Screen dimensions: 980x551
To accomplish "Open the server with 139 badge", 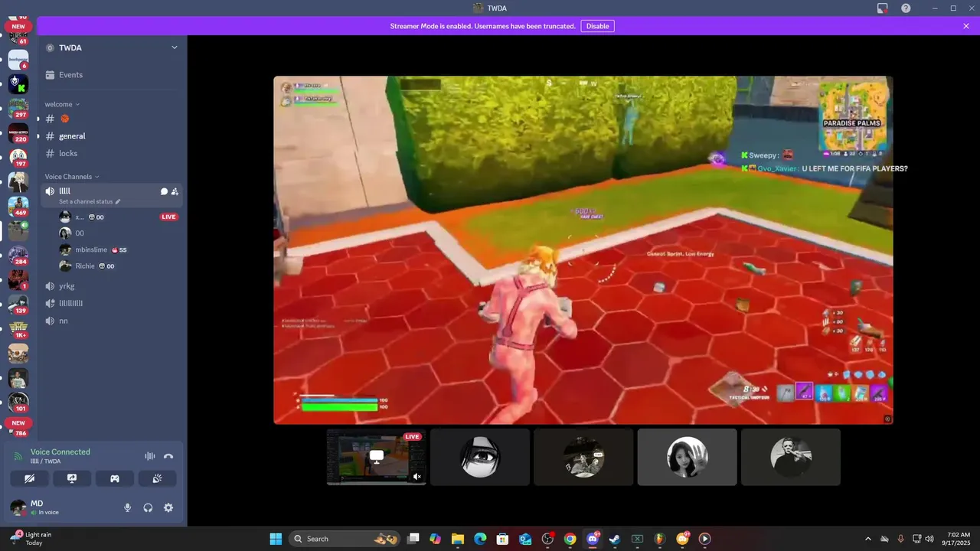I will coord(18,304).
